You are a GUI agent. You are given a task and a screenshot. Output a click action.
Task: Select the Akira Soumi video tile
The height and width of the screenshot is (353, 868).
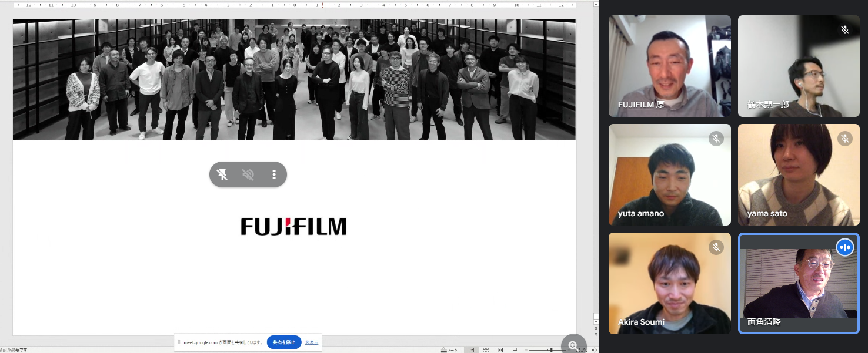point(669,283)
